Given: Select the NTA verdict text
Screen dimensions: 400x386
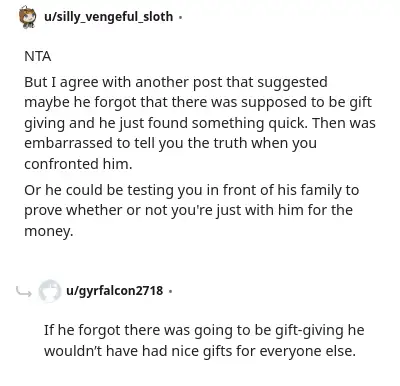Looking at the screenshot, I should 38,56.
